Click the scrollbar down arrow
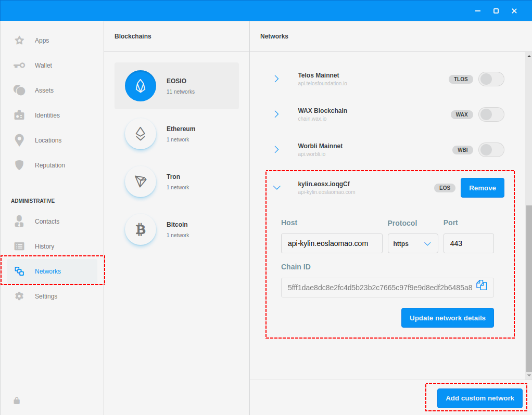This screenshot has width=532, height=415. pyautogui.click(x=528, y=375)
